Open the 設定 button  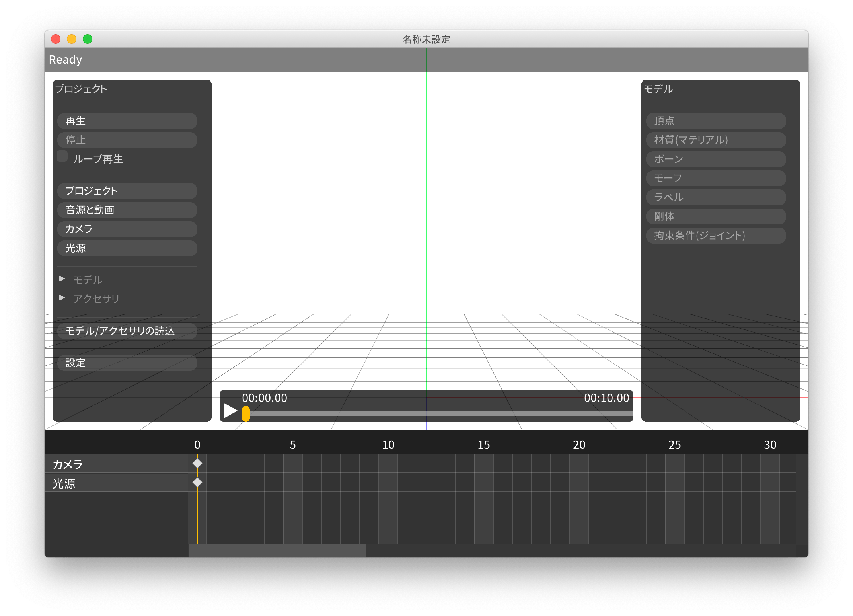coord(127,363)
